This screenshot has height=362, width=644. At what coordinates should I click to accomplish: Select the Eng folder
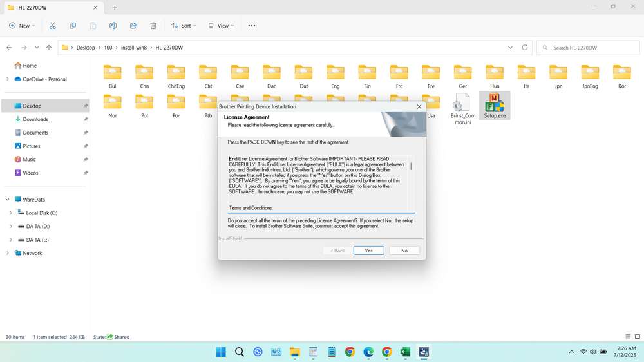click(x=336, y=77)
